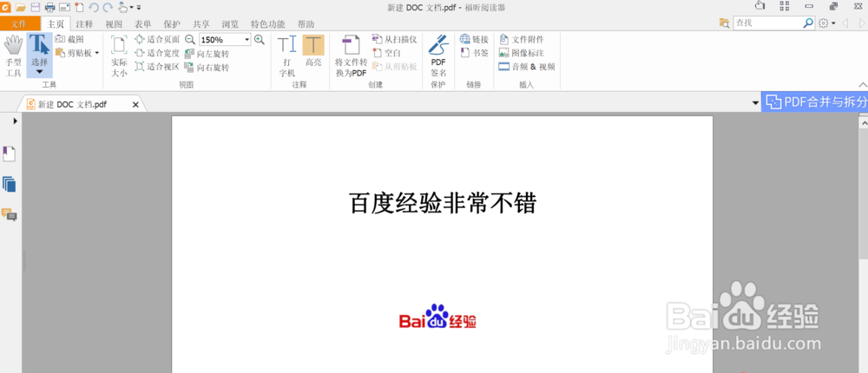Open the tab list dropdown arrow
868x373 pixels.
pos(755,103)
